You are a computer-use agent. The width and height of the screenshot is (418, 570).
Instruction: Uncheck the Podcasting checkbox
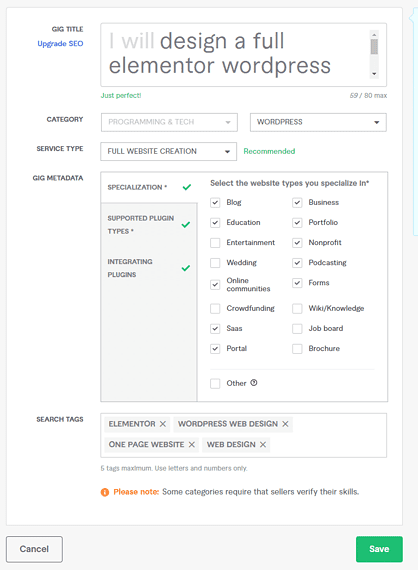(297, 262)
